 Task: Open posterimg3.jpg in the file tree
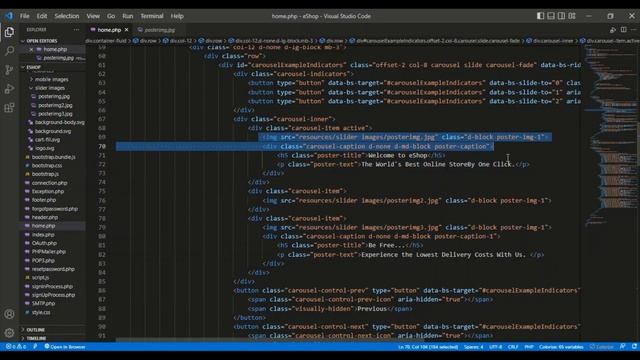click(55, 114)
